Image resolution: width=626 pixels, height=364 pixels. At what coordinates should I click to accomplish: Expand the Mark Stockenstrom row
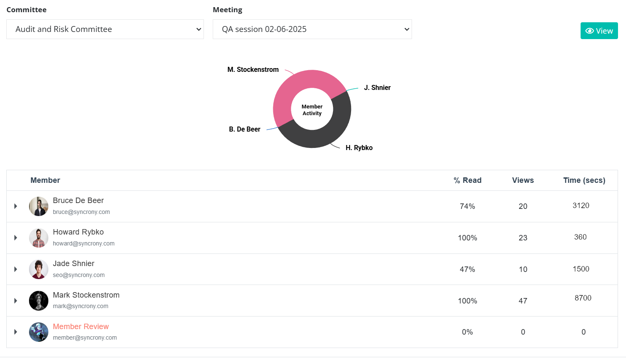(x=16, y=301)
